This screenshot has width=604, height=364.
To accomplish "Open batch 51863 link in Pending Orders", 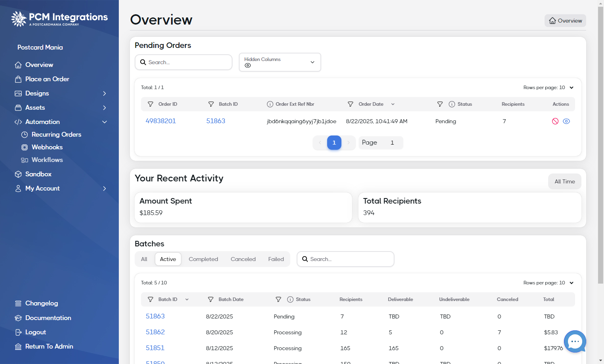I will pos(216,121).
